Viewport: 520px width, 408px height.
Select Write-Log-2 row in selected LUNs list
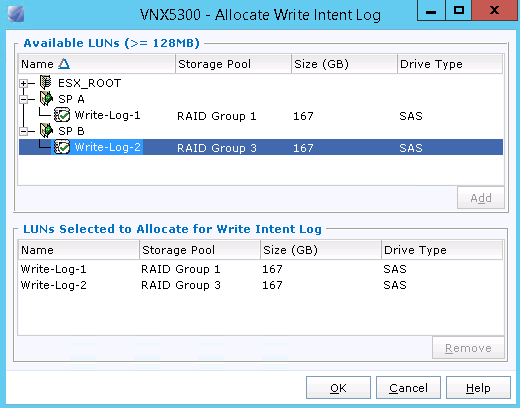pyautogui.click(x=261, y=285)
